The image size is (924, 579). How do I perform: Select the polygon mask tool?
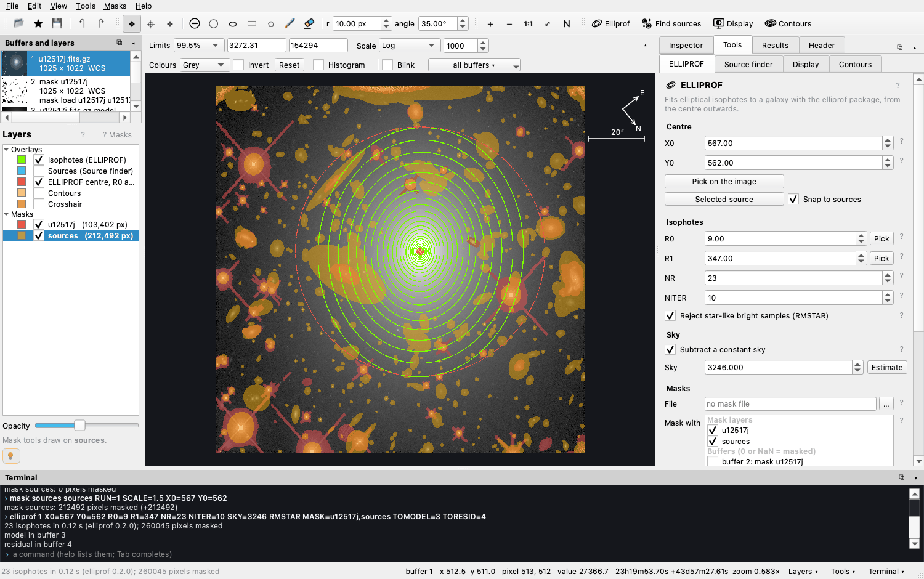point(271,24)
